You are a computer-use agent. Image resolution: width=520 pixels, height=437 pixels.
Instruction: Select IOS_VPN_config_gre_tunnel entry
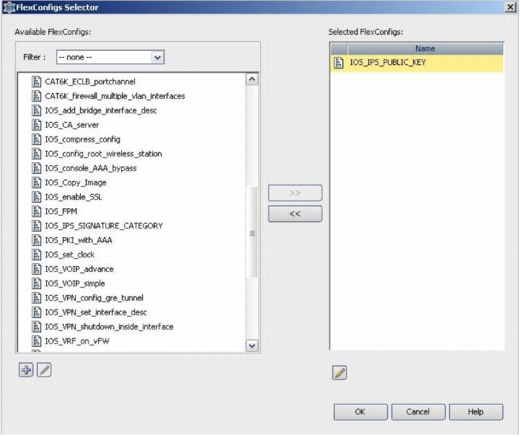tap(94, 298)
